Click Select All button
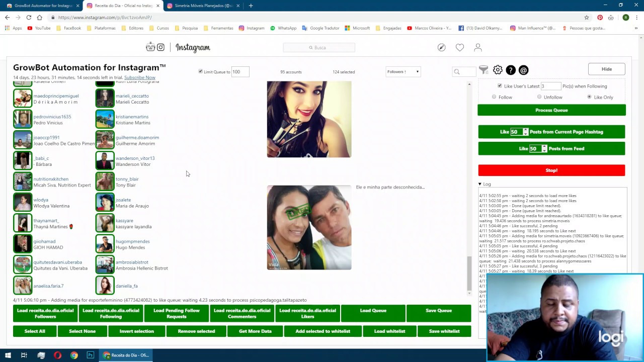644x362 pixels. pos(35,331)
